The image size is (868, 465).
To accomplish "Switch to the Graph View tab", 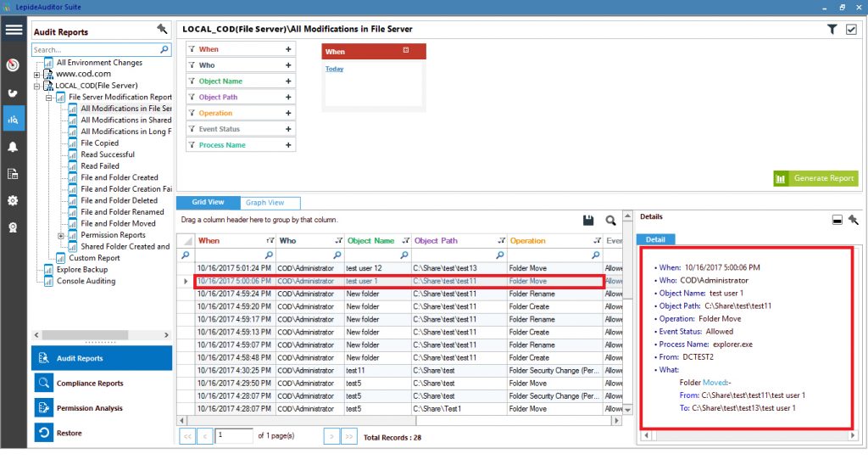I will [x=264, y=203].
